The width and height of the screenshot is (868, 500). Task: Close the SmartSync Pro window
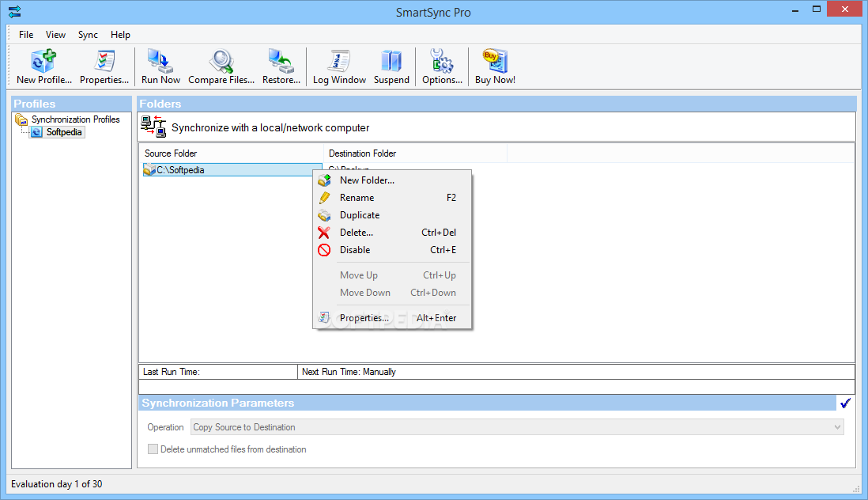845,9
